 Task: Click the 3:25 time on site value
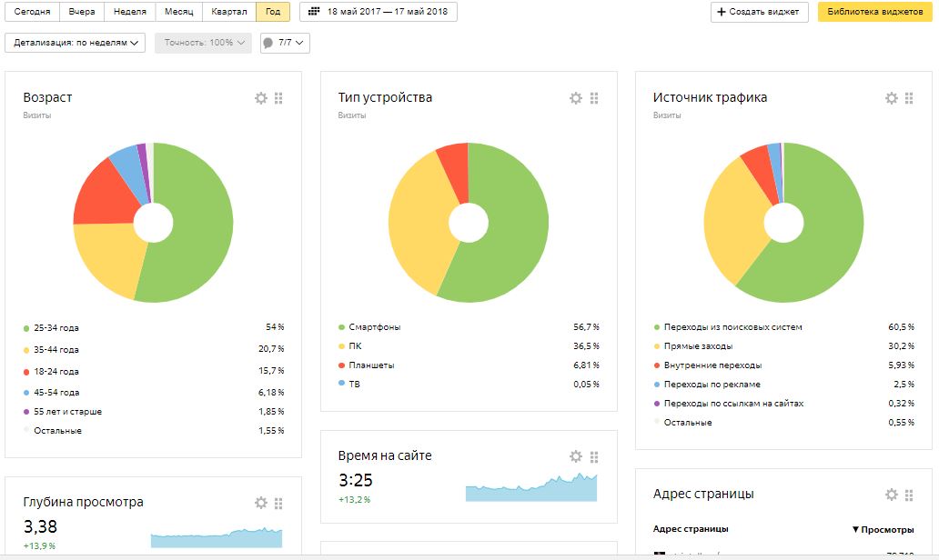click(x=355, y=480)
